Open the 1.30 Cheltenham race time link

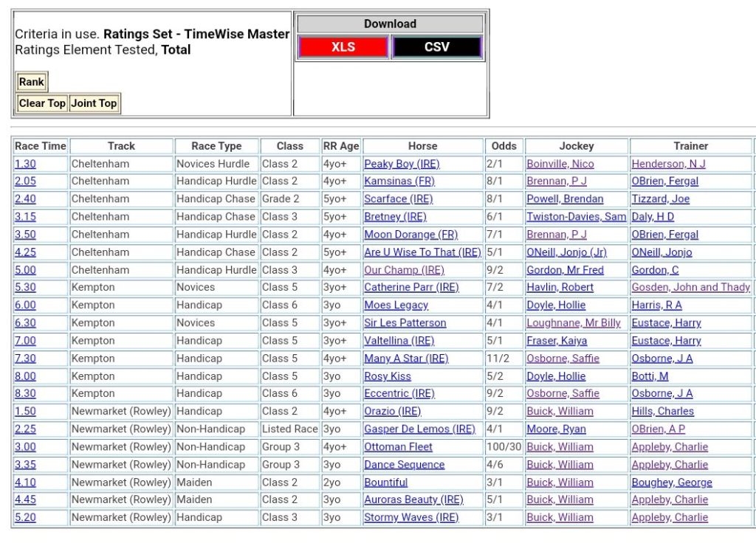pos(25,164)
